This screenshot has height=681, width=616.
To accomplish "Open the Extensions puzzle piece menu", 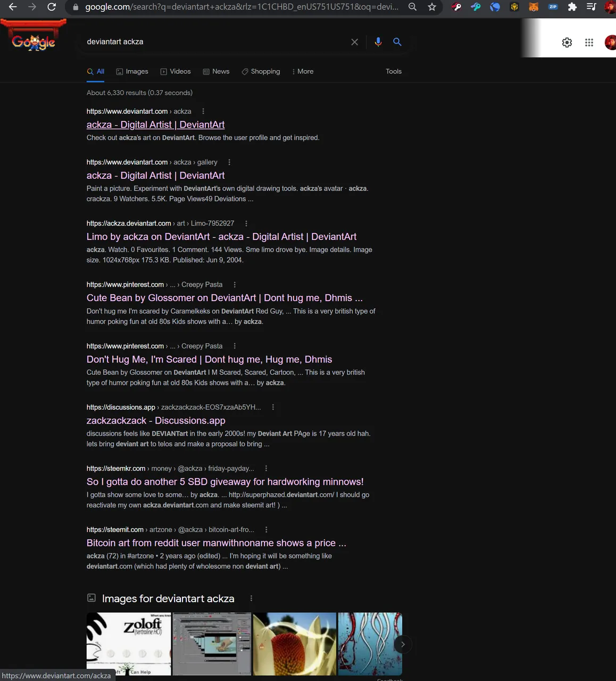I will click(x=572, y=7).
